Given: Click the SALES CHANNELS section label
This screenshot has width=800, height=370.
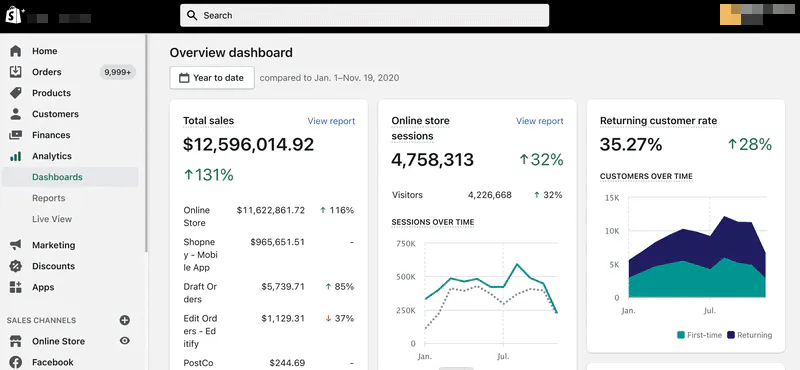Looking at the screenshot, I should 41,320.
